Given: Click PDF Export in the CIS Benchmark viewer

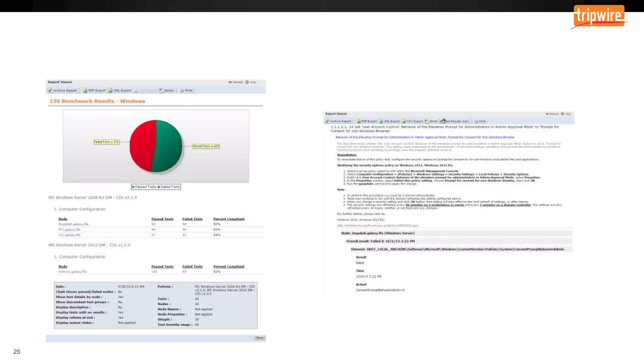Looking at the screenshot, I should (x=94, y=90).
